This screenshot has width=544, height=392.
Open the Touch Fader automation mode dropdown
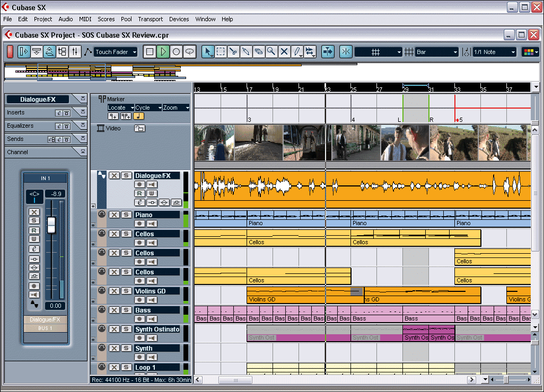(116, 52)
